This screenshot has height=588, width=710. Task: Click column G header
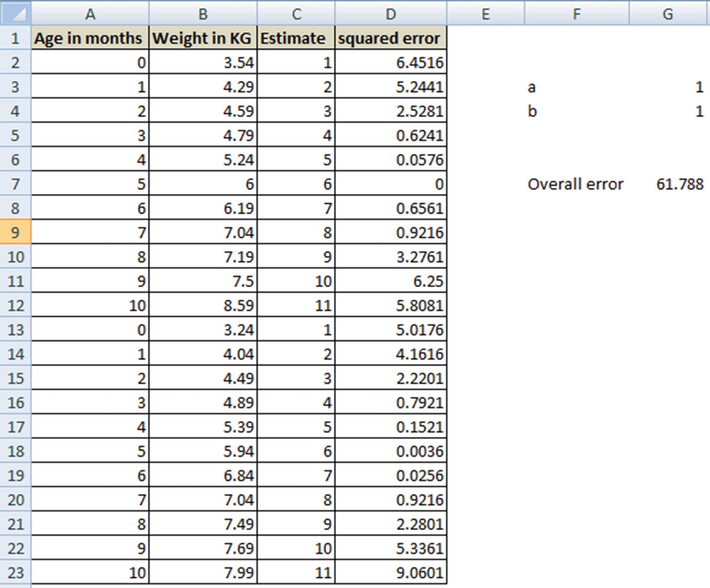668,14
